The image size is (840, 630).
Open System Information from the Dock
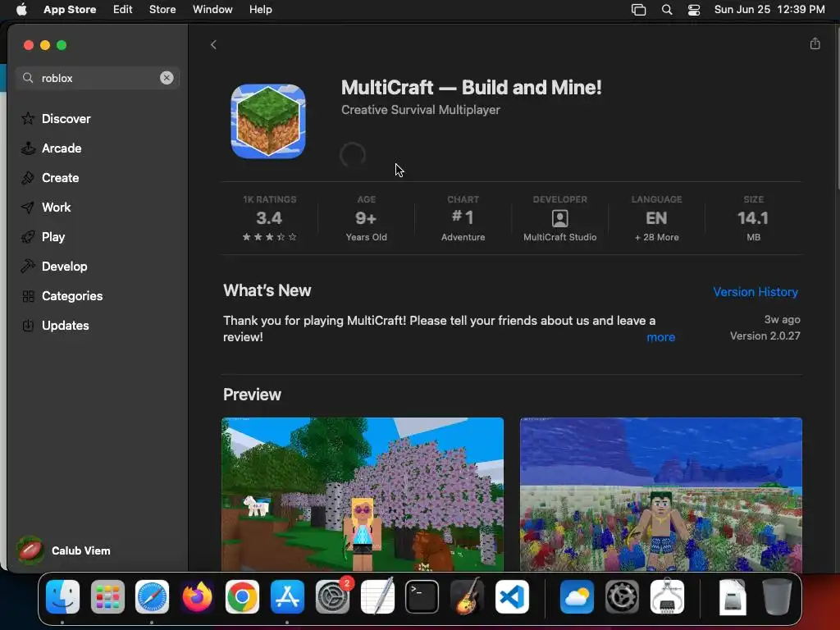pyautogui.click(x=667, y=596)
